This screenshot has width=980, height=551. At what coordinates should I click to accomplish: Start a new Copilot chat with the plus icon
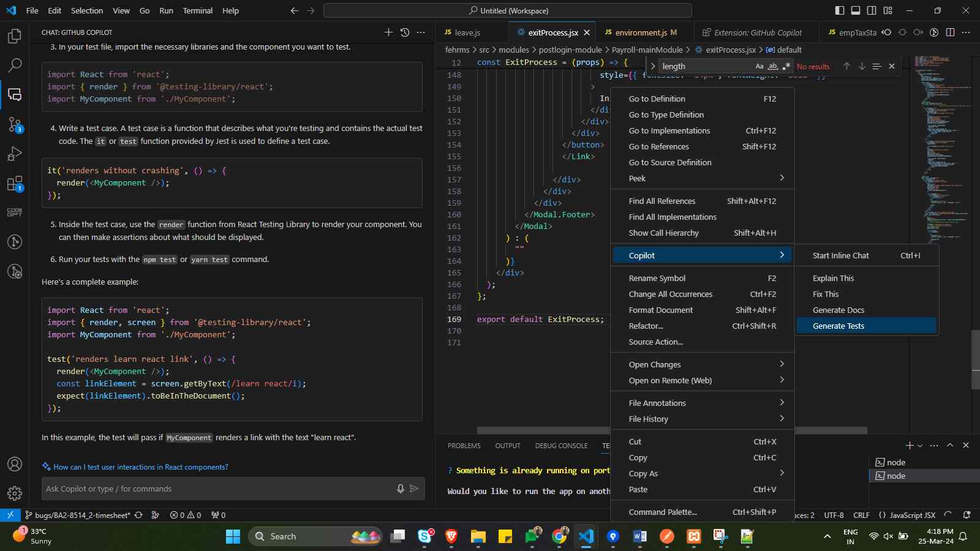pos(388,32)
